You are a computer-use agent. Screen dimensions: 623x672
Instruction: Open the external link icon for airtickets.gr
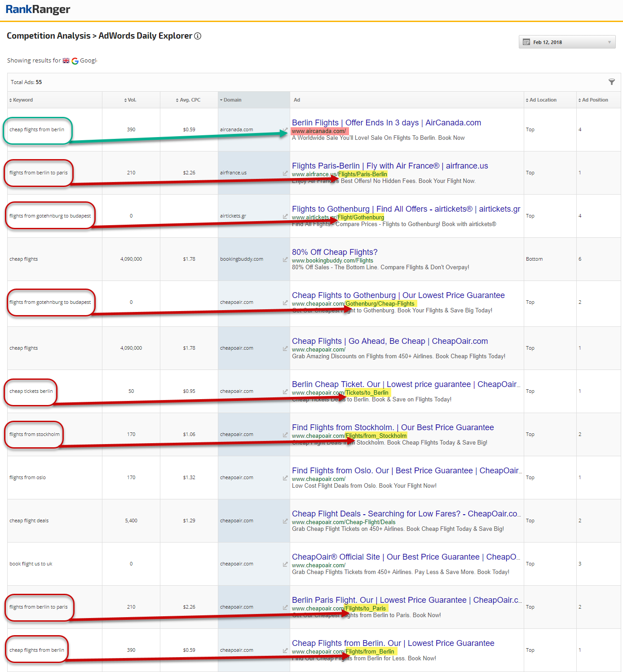click(x=285, y=216)
